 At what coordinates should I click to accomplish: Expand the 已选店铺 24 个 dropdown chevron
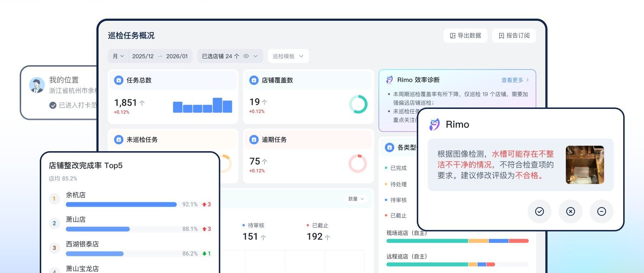tap(256, 56)
